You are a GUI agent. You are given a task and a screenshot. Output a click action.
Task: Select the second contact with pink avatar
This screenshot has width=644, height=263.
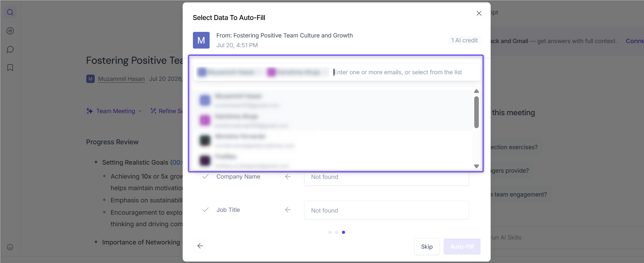[x=333, y=120]
